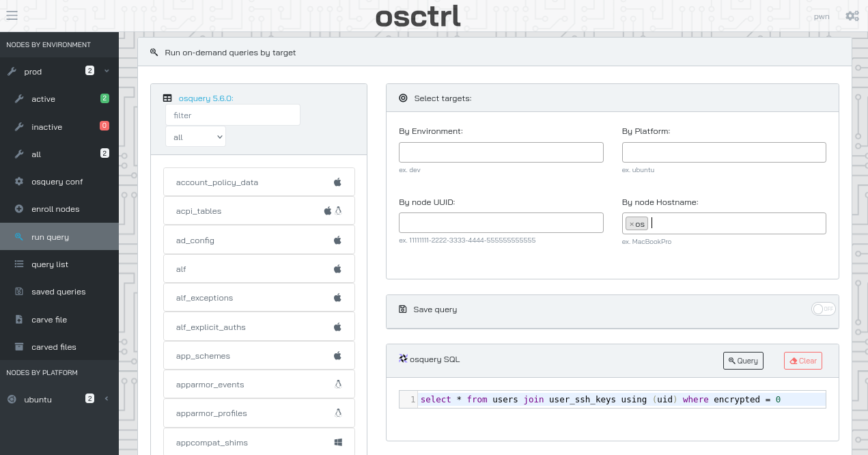
Task: Click the carved files archive icon
Action: 19,347
